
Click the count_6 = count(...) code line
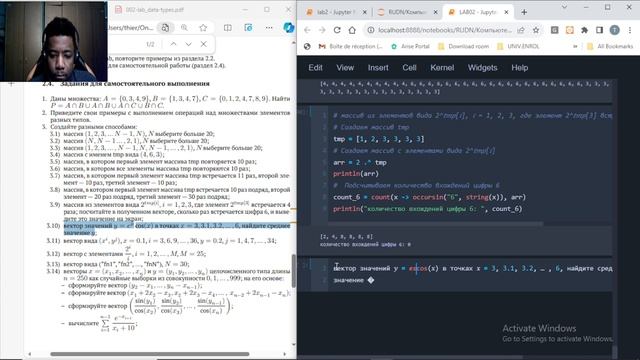pyautogui.click(x=429, y=197)
